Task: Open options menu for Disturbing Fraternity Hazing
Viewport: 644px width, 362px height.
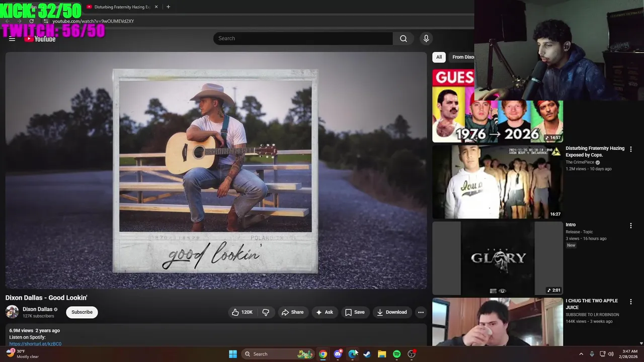Action: point(630,149)
